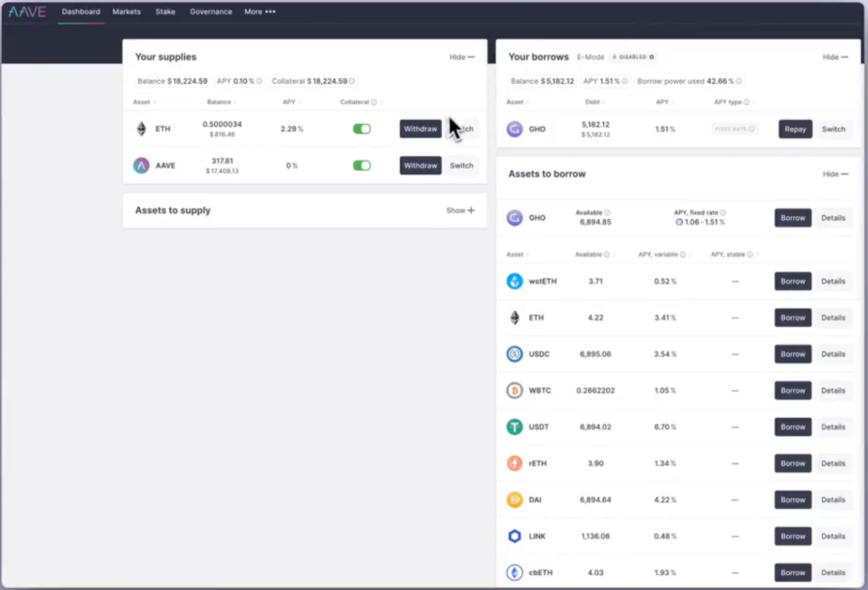This screenshot has height=590, width=868.
Task: Collapse the Assets to borrow section
Action: click(835, 174)
